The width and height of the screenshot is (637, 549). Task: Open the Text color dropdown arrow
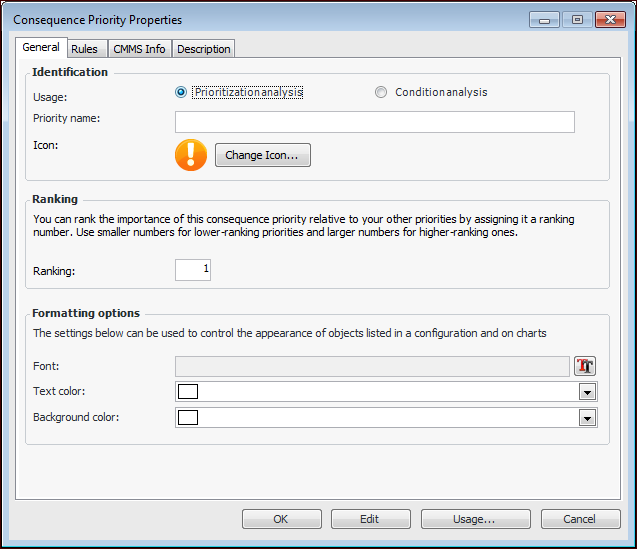[588, 392]
